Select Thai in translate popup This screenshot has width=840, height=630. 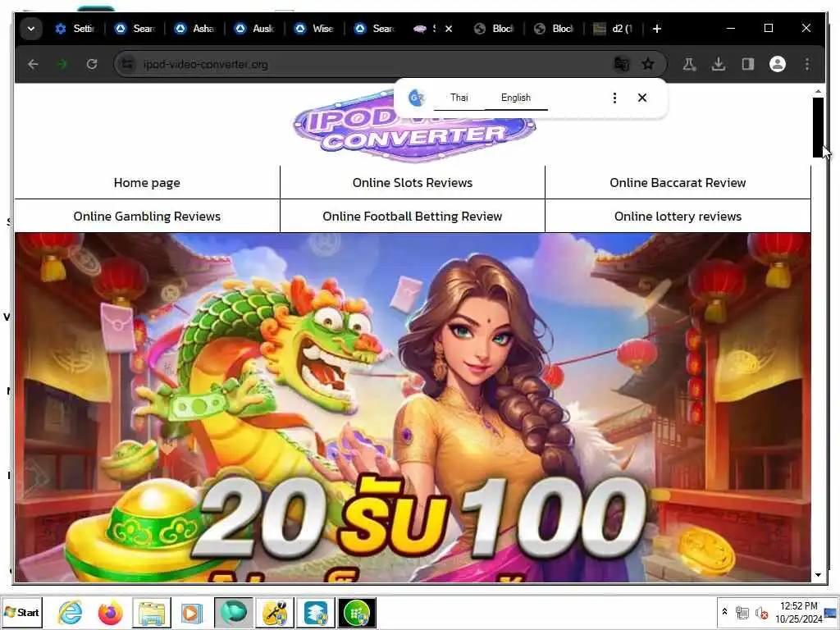coord(459,98)
